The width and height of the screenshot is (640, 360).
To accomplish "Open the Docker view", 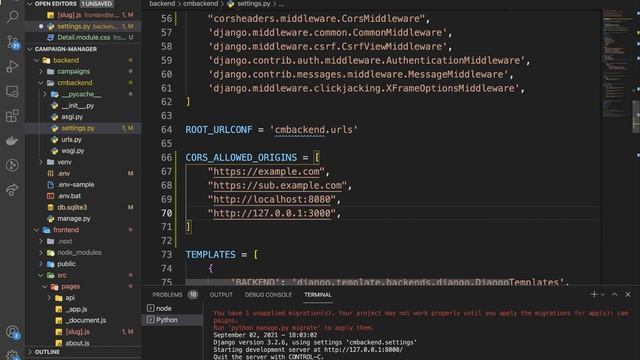I will point(12,140).
